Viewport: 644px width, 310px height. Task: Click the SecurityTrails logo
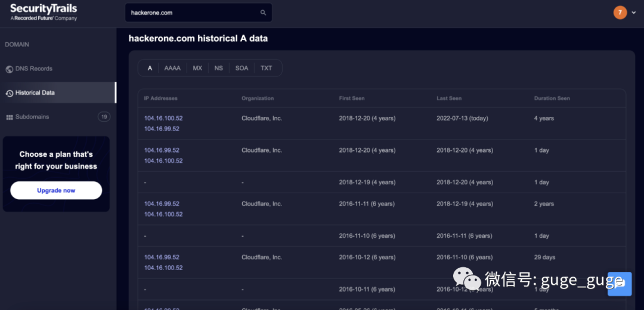44,13
